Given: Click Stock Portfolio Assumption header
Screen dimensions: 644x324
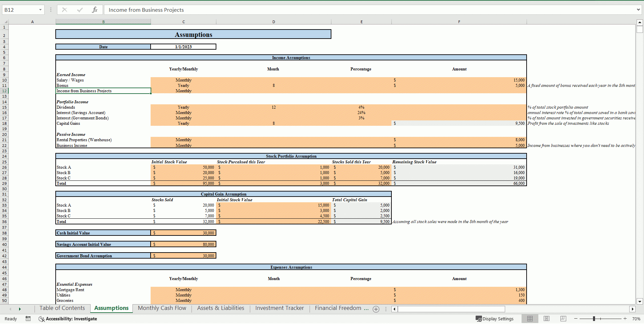Looking at the screenshot, I should pyautogui.click(x=291, y=156).
